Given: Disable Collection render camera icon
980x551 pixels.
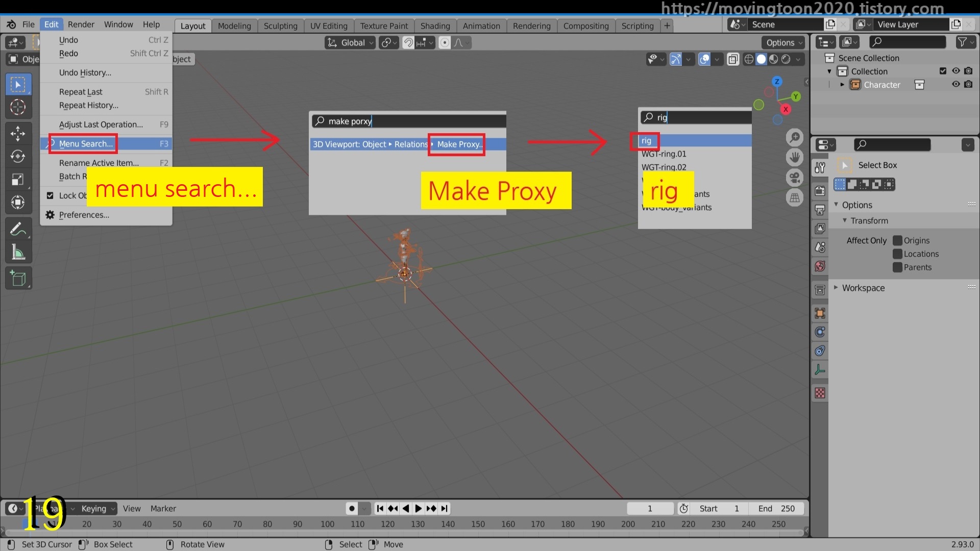Looking at the screenshot, I should [x=969, y=71].
